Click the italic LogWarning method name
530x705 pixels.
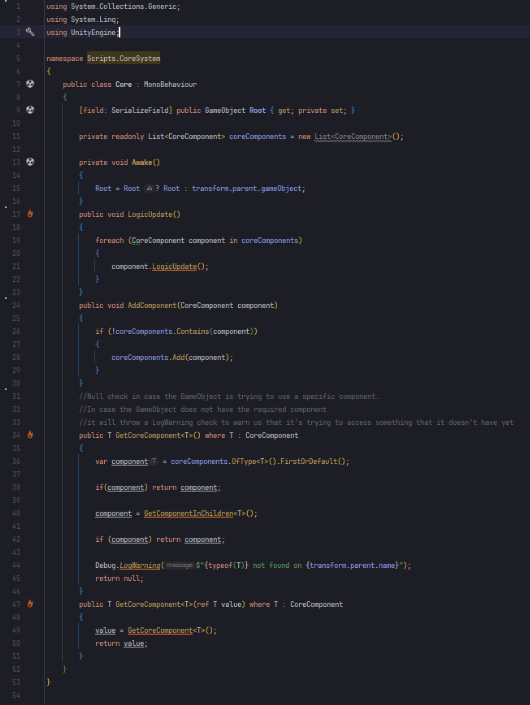(x=140, y=566)
